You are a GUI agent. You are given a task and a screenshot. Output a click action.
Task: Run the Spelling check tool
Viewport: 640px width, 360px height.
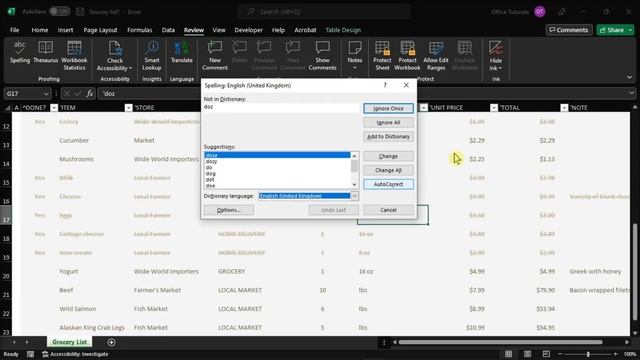coord(20,52)
